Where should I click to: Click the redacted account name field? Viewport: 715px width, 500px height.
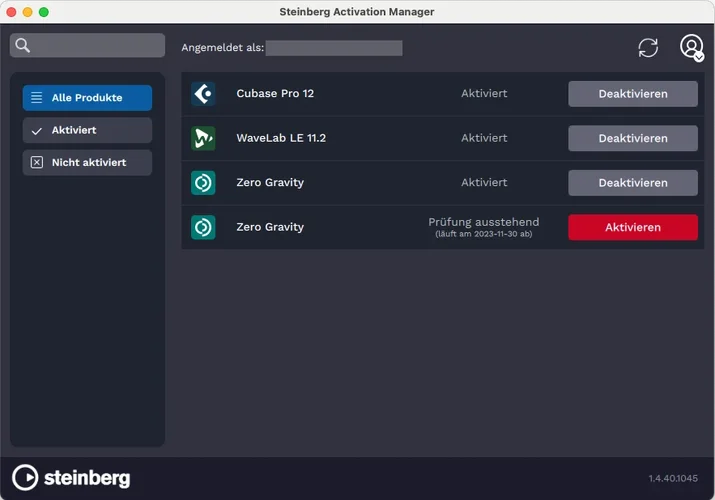click(334, 48)
